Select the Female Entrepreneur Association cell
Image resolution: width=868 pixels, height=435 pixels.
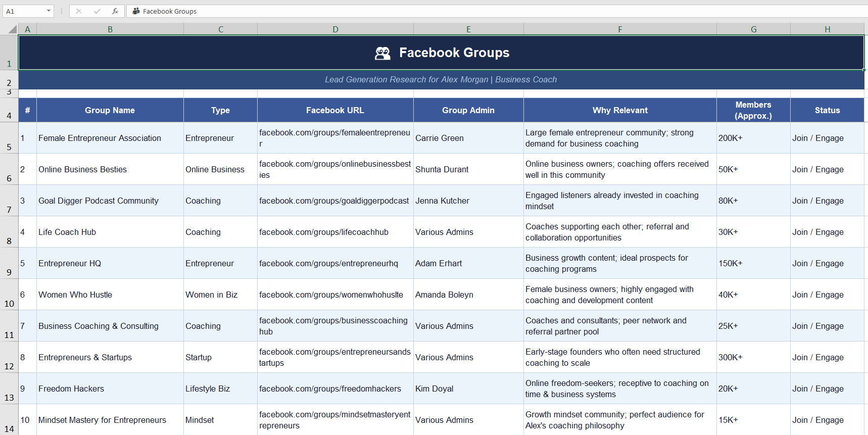(110, 138)
